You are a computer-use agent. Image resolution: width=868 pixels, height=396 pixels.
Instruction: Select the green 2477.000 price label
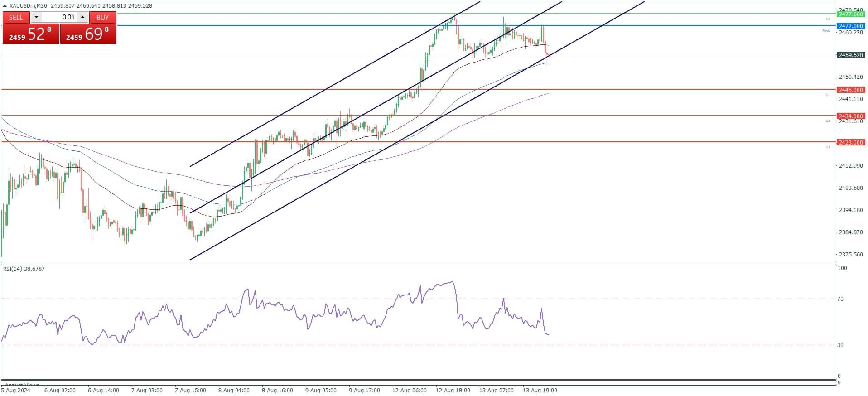tap(851, 14)
